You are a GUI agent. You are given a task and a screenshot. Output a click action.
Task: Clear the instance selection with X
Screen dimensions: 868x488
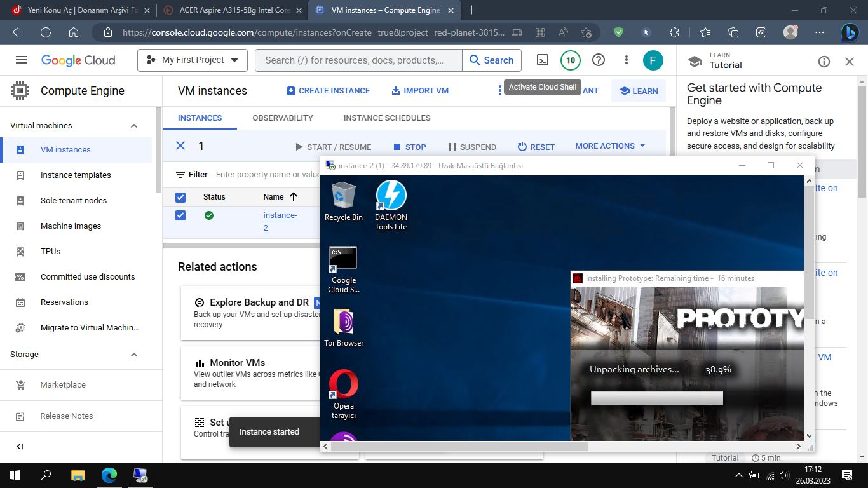[x=180, y=146]
